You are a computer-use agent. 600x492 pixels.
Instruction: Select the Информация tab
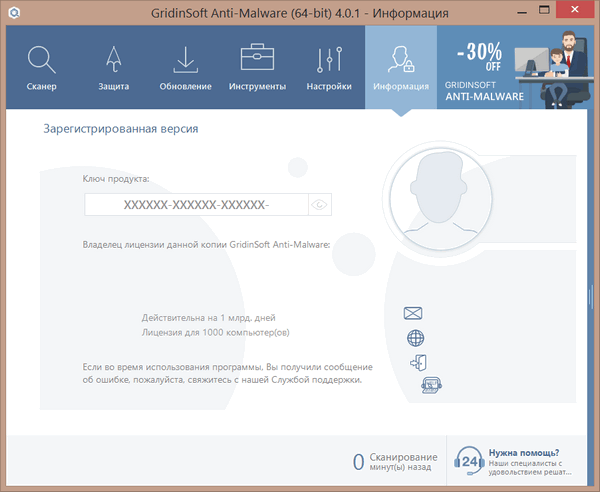[x=401, y=67]
